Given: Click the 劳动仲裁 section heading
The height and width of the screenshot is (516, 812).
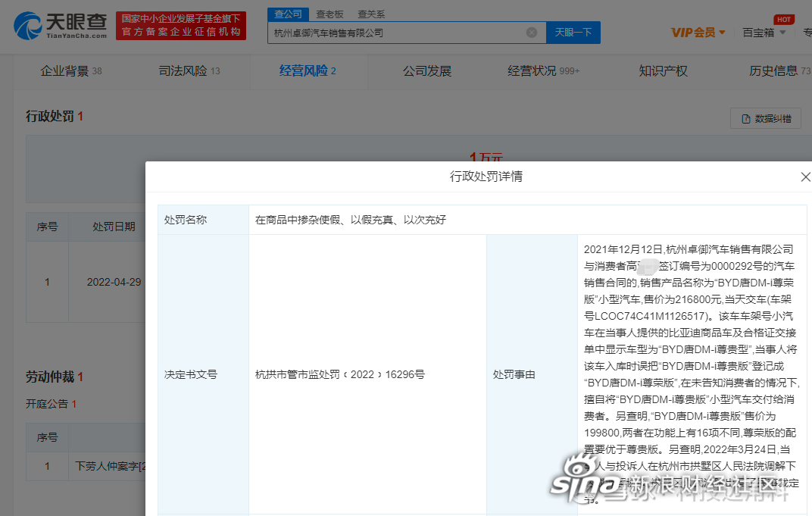Looking at the screenshot, I should coord(54,377).
